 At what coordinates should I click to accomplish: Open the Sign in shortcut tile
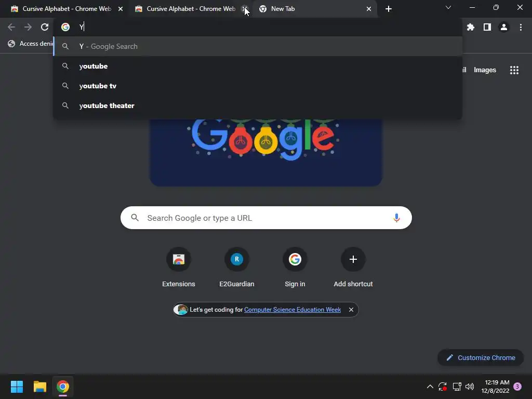pos(295,268)
